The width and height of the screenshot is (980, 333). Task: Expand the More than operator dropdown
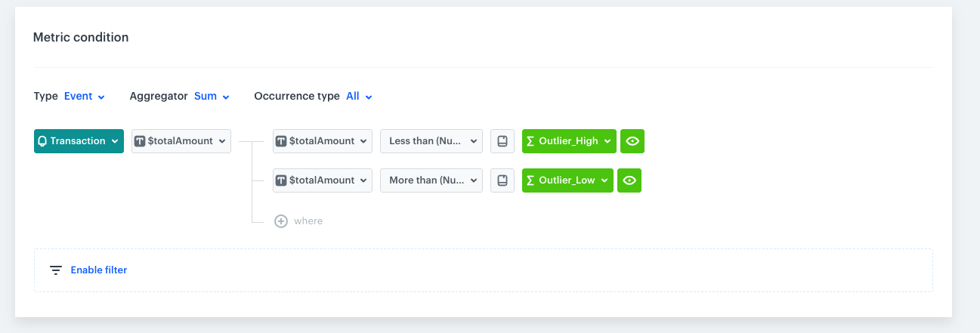[x=431, y=180]
